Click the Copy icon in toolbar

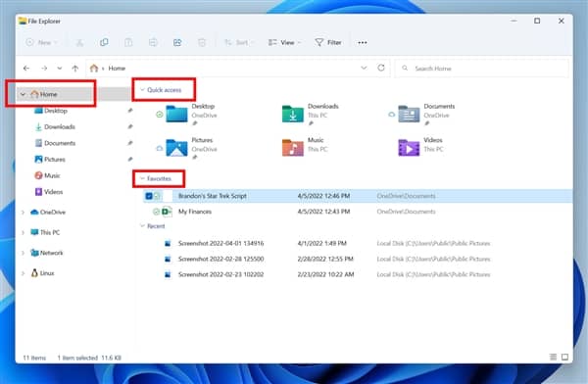(x=104, y=42)
